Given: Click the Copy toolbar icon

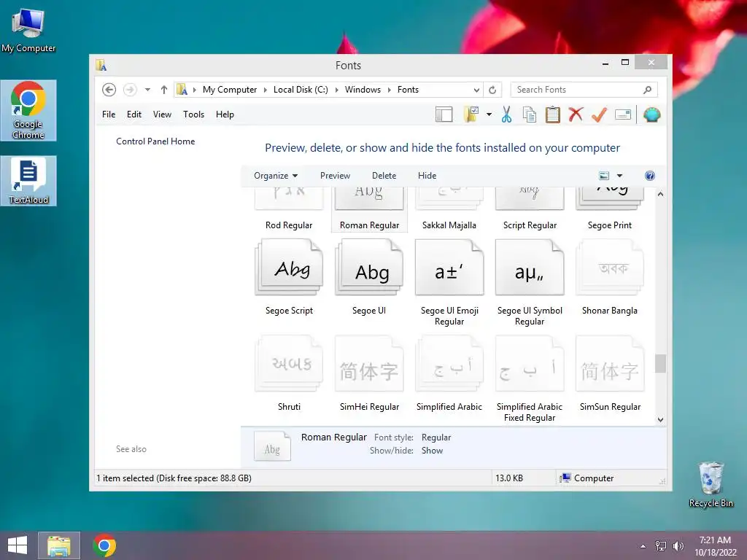Looking at the screenshot, I should click(530, 114).
